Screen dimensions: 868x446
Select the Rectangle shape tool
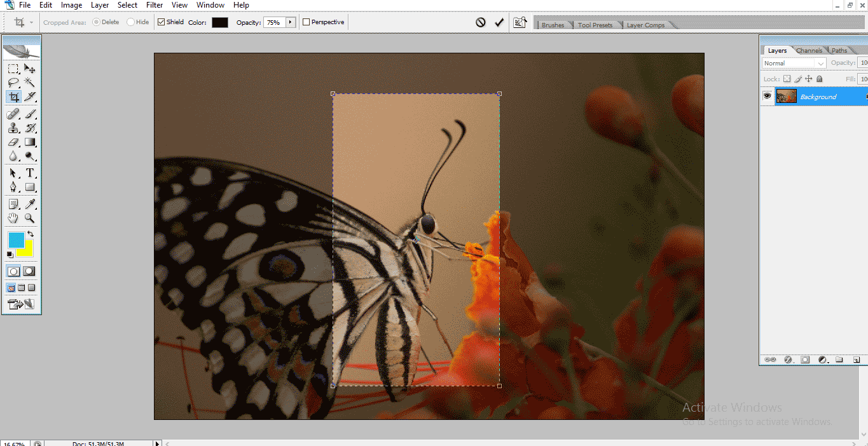pos(30,187)
